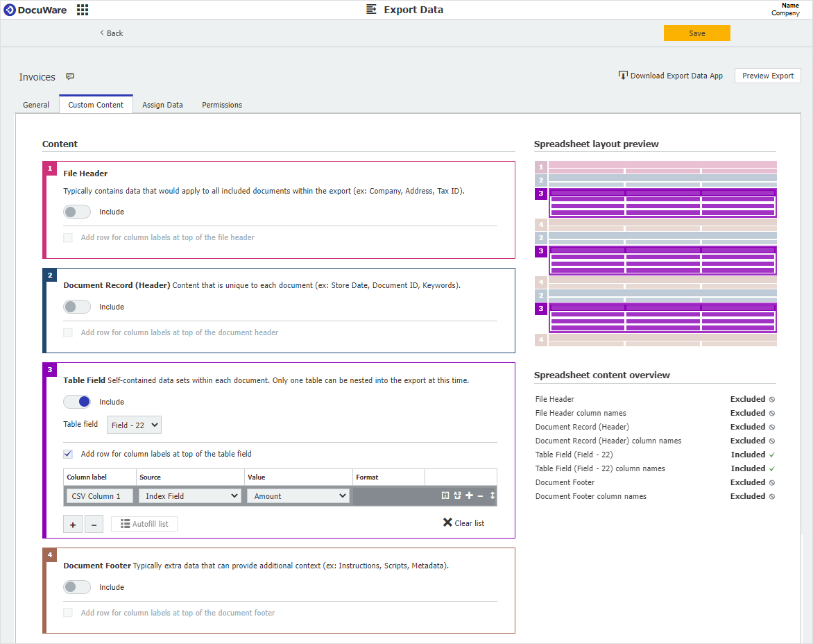Expand the Value dropdown showing Amount
The width and height of the screenshot is (813, 644).
(x=298, y=496)
